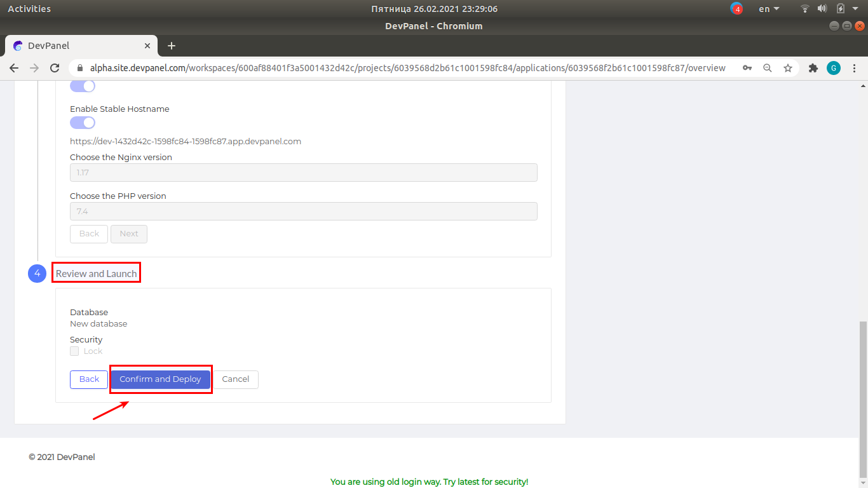The height and width of the screenshot is (488, 868).
Task: Go back using the browser back arrow
Action: point(14,67)
